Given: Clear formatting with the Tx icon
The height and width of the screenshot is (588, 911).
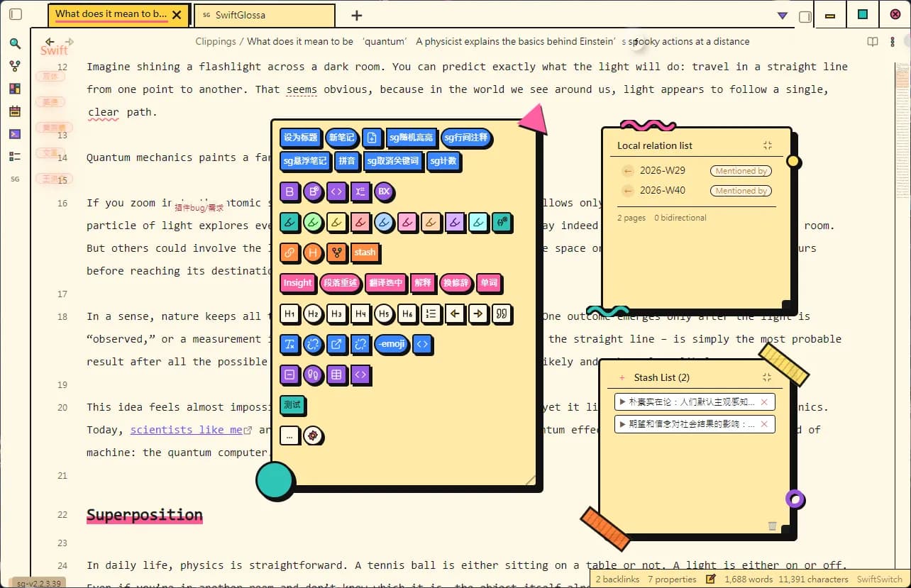Looking at the screenshot, I should [289, 345].
